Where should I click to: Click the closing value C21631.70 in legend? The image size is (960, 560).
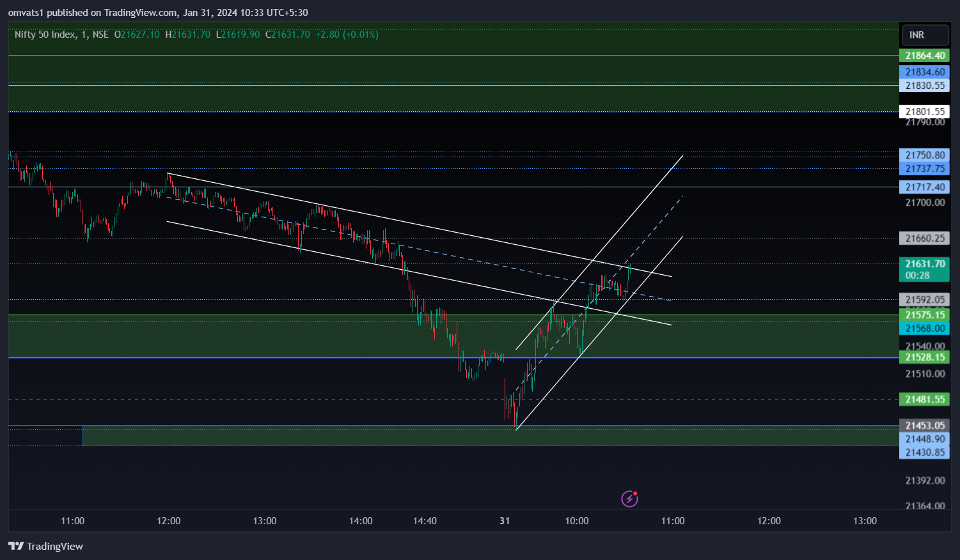tap(288, 35)
